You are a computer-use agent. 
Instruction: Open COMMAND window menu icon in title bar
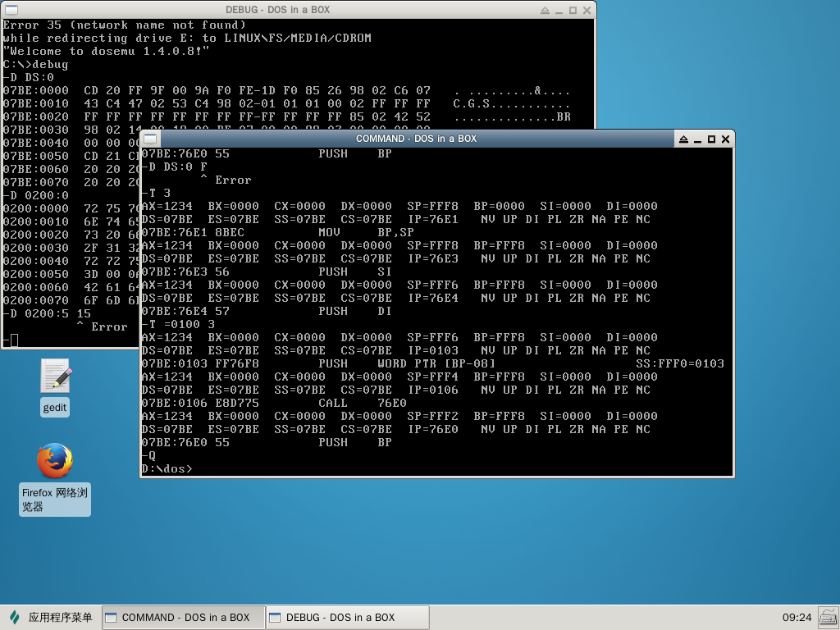(149, 139)
